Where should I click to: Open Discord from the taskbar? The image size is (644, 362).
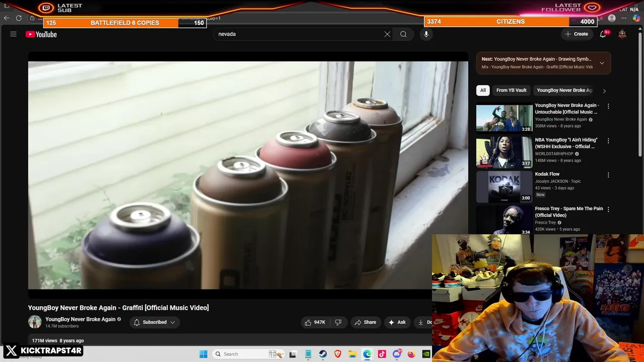click(x=397, y=354)
